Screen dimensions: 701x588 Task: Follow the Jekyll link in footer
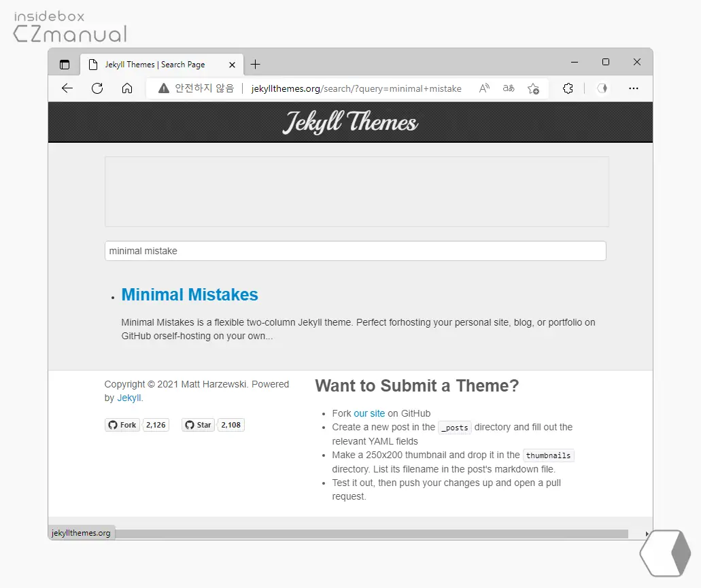[x=129, y=398]
